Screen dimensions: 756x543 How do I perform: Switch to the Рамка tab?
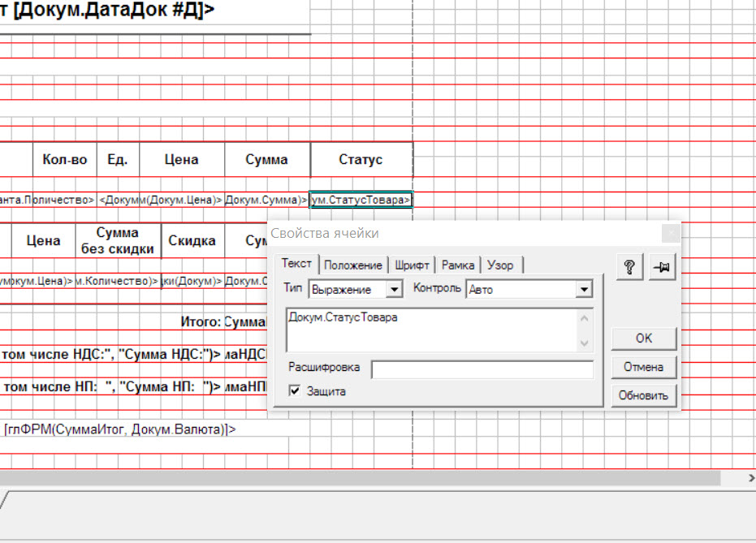457,265
